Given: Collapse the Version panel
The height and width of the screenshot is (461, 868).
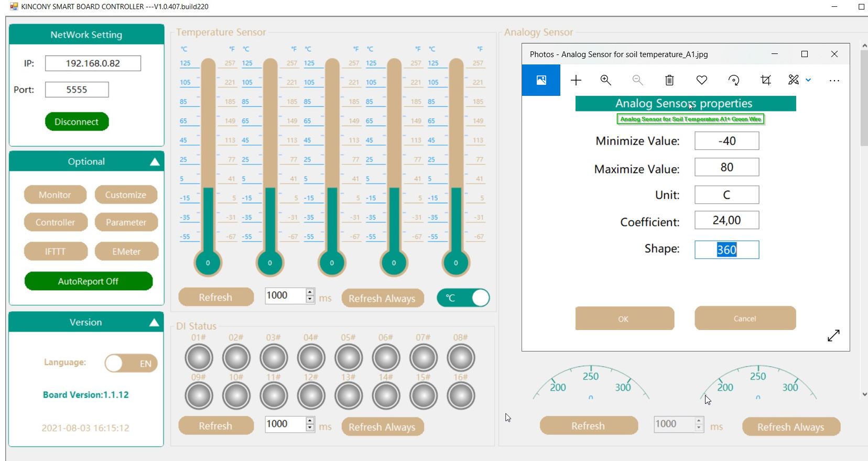Looking at the screenshot, I should tap(154, 323).
